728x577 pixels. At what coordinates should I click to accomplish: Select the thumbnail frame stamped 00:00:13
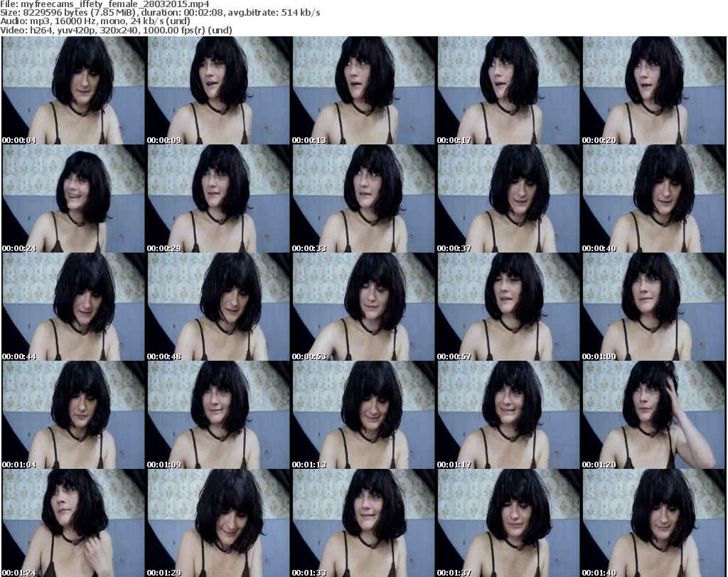pos(363,90)
